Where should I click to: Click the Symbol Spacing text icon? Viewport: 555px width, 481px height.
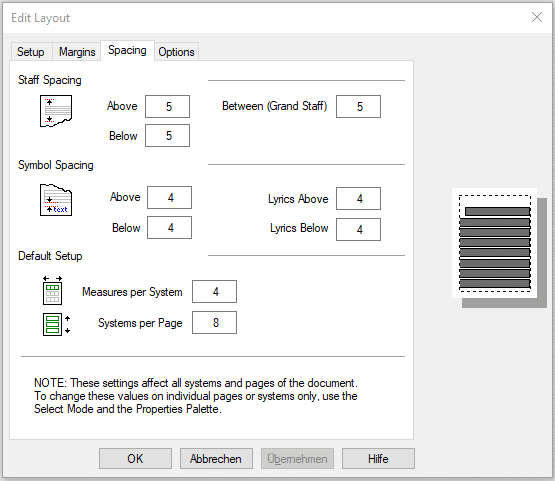coord(56,200)
